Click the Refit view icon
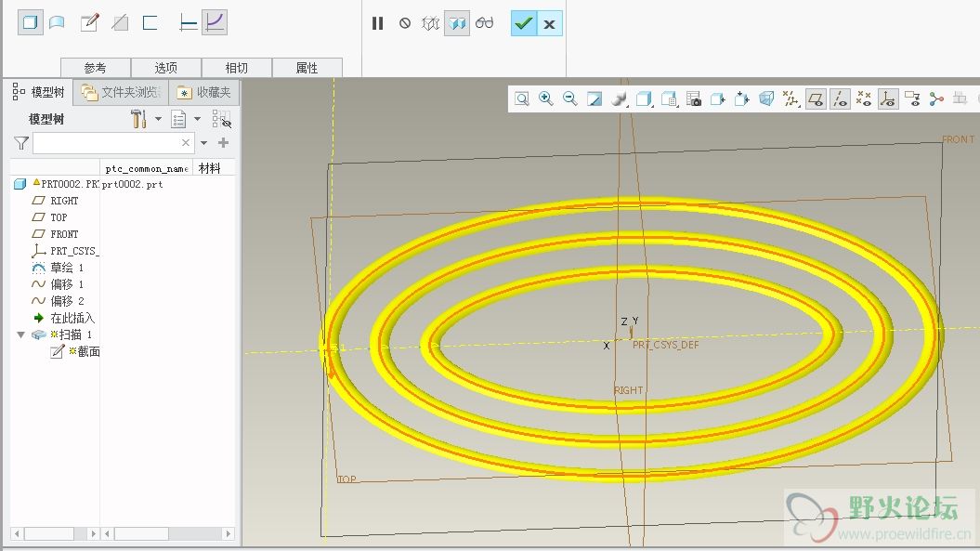Viewport: 980px width, 551px height. 522,98
